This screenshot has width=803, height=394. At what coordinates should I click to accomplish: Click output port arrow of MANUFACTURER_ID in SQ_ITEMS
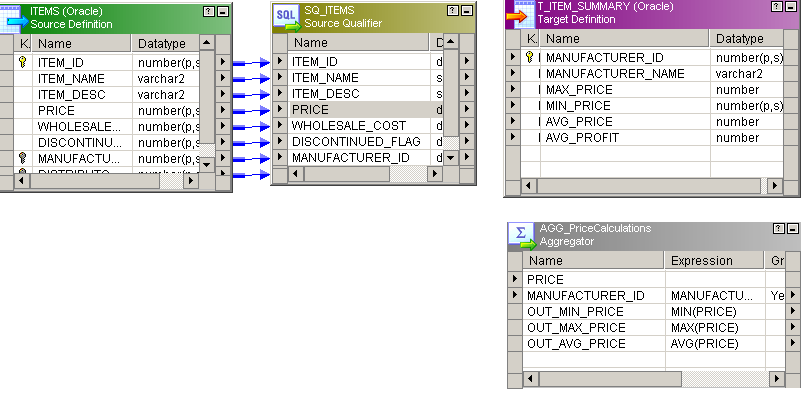click(467, 157)
